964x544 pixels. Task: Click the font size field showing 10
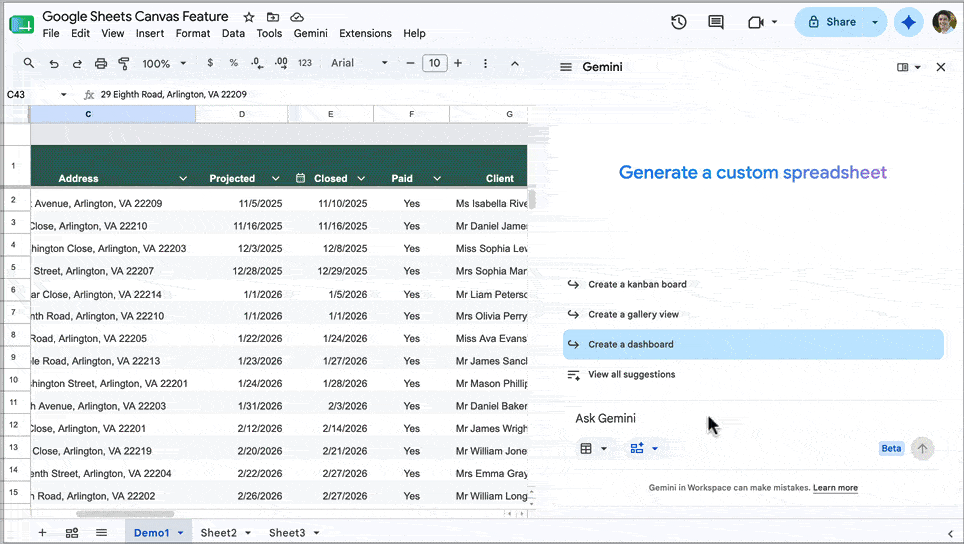tap(435, 63)
